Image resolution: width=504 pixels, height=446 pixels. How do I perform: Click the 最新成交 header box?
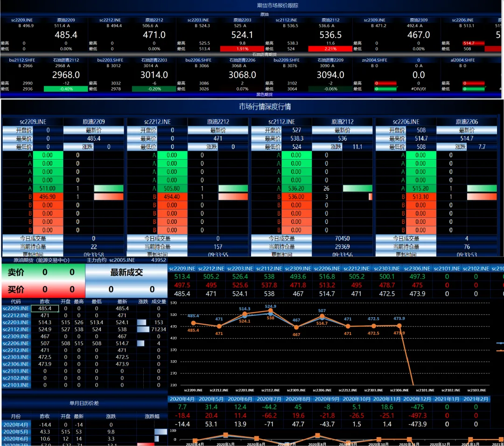click(x=126, y=272)
